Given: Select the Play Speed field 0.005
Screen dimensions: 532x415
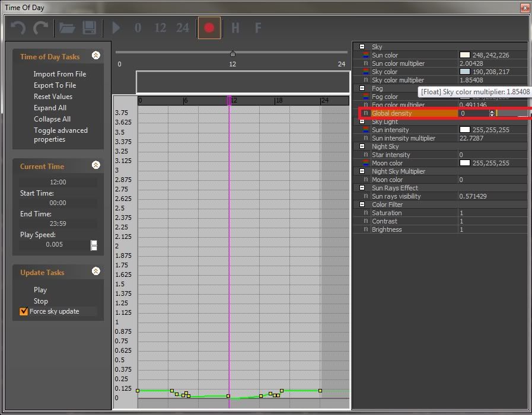Looking at the screenshot, I should pyautogui.click(x=55, y=244).
